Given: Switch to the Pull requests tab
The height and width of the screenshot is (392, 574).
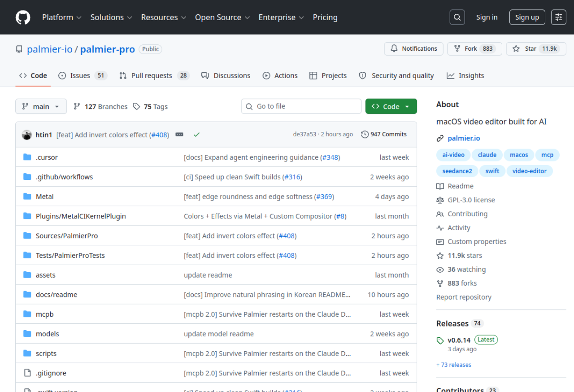Looking at the screenshot, I should click(x=154, y=75).
